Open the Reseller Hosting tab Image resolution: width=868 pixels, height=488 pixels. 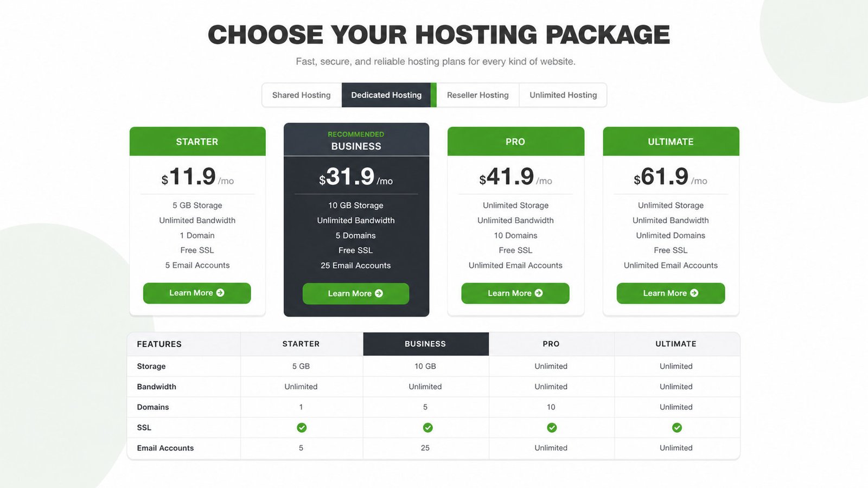click(x=478, y=95)
